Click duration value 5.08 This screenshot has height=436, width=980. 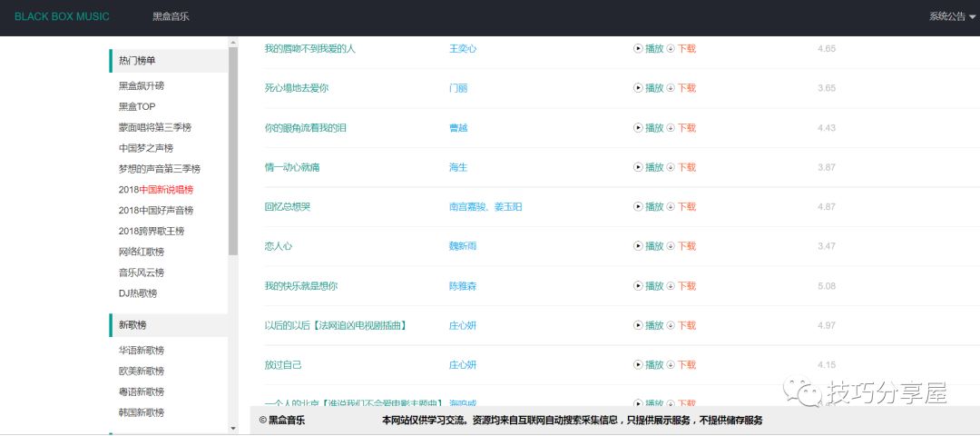point(827,286)
